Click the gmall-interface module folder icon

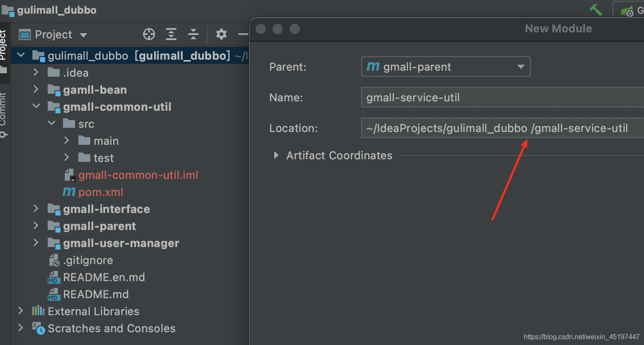pyautogui.click(x=54, y=209)
